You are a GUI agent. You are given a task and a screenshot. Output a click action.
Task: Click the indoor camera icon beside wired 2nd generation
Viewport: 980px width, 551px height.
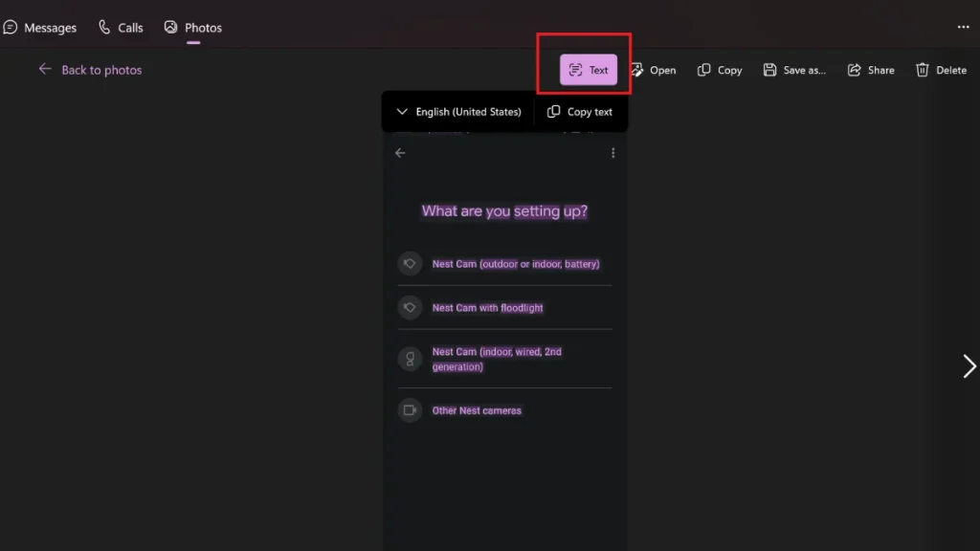click(x=410, y=359)
